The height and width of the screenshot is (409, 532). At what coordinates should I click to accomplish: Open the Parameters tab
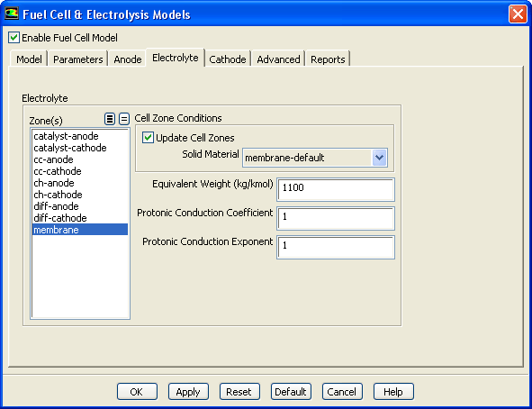[x=78, y=59]
